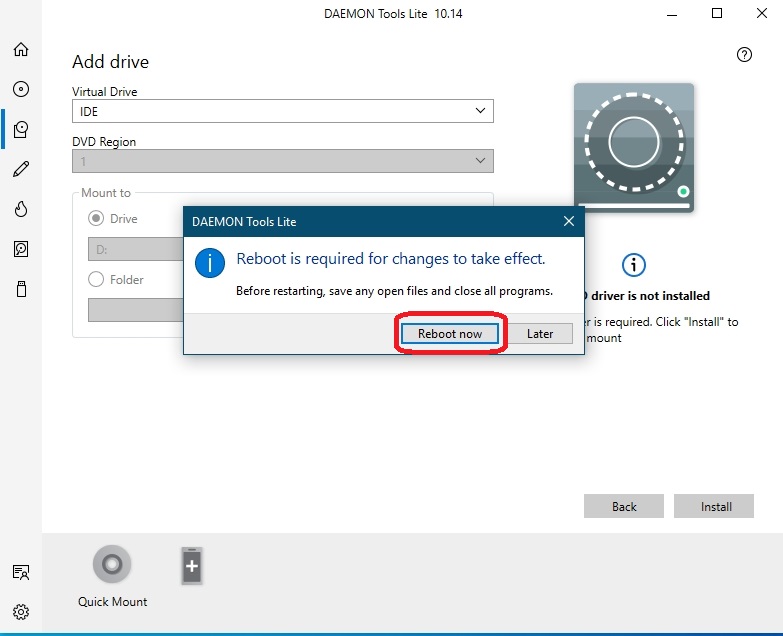This screenshot has height=636, width=783.
Task: Click the Quick Mount disc icon
Action: 112,564
